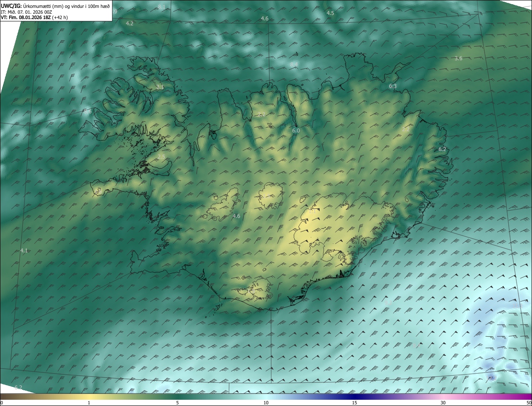532x406 pixels.
Task: Click the 4.1 value over the western sea
Action: point(24,251)
